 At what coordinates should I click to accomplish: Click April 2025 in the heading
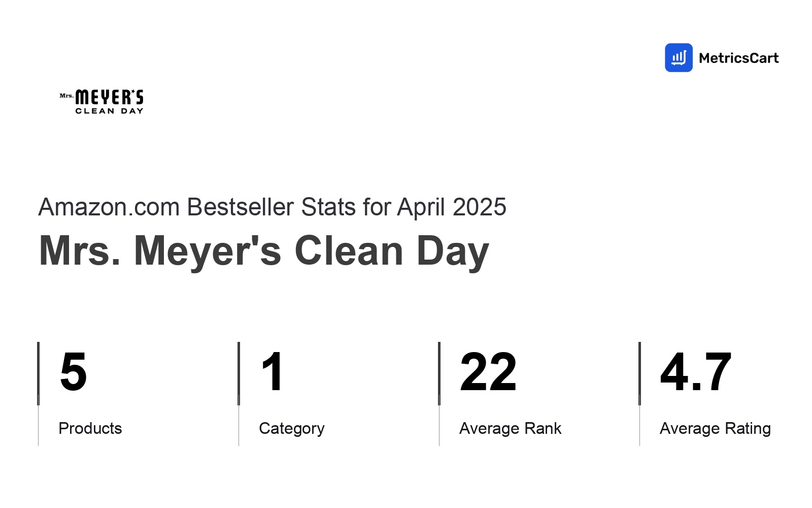pyautogui.click(x=452, y=207)
